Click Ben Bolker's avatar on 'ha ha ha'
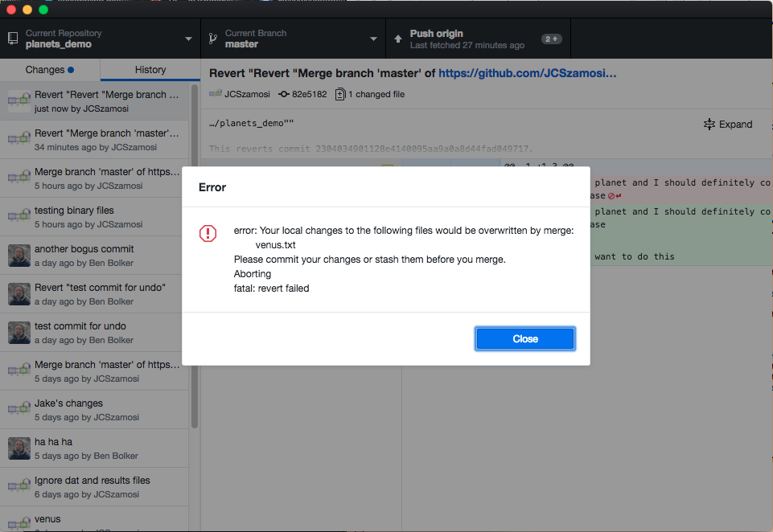 click(x=18, y=447)
